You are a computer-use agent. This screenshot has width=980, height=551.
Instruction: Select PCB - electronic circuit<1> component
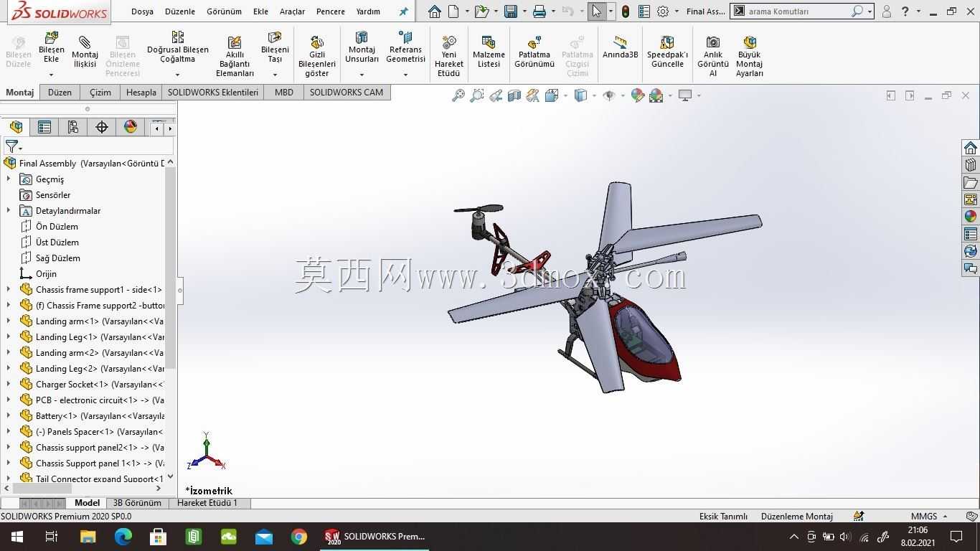[x=100, y=400]
